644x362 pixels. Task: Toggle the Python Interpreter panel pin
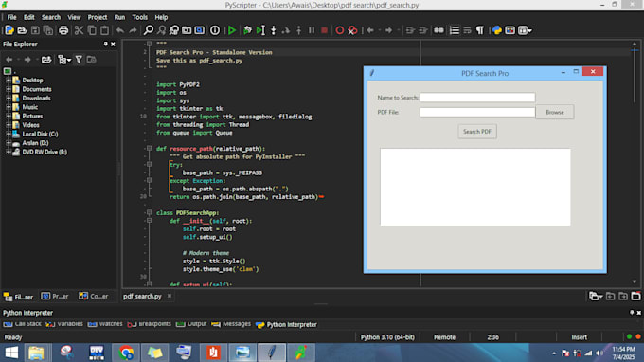pos(632,313)
